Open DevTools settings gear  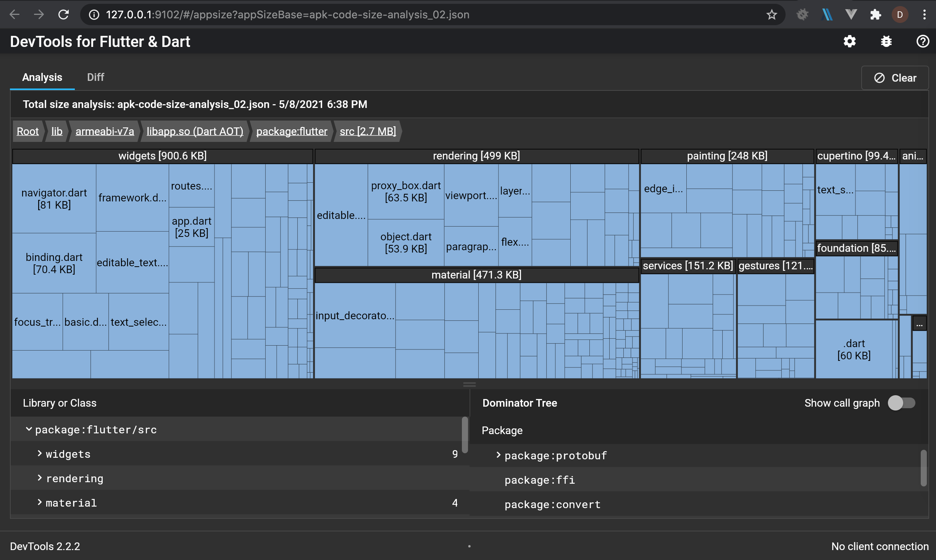(x=850, y=41)
